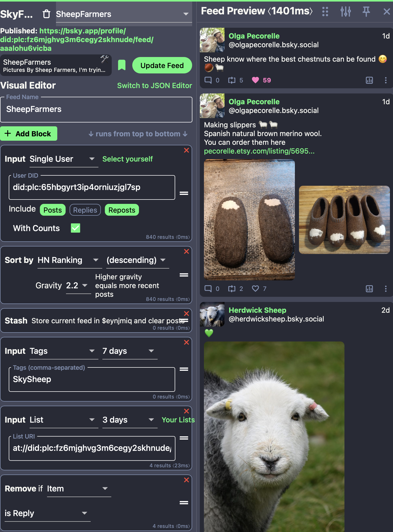Click the trash icon to delete feed
The image size is (393, 532).
[46, 14]
